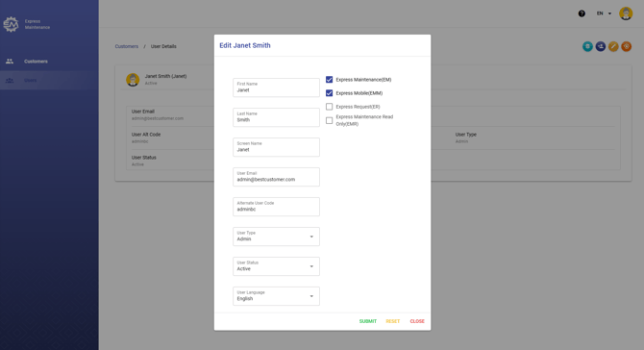The height and width of the screenshot is (350, 644).
Task: Click the Customers people icon in sidebar
Action: [10, 62]
